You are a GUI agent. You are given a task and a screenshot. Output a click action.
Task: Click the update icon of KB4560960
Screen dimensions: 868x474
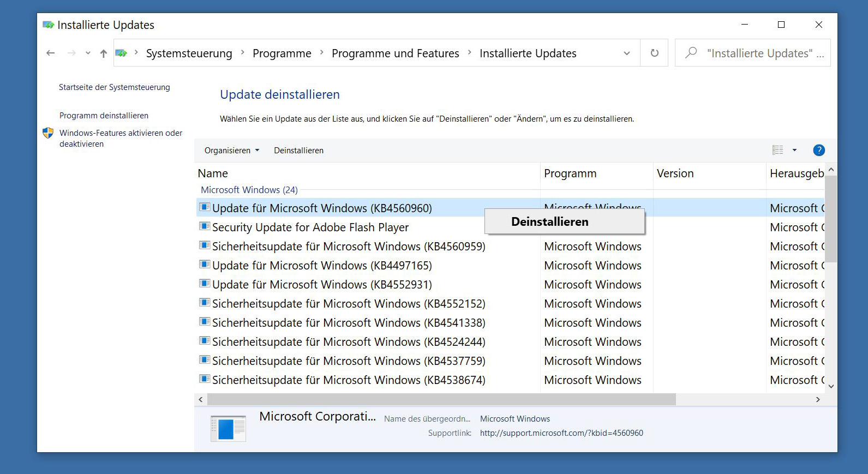205,207
